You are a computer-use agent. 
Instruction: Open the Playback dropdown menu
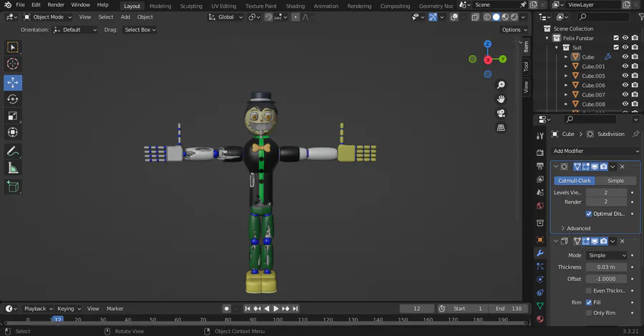click(38, 309)
